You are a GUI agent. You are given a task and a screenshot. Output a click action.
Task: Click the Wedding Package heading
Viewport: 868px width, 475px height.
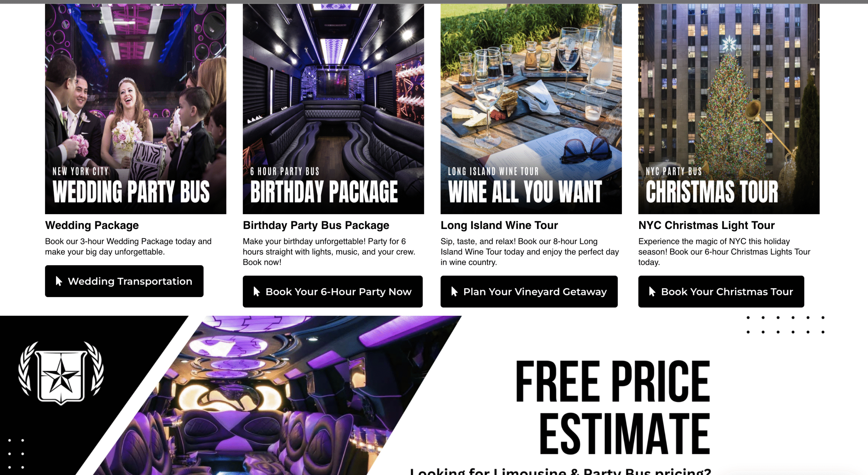tap(92, 225)
